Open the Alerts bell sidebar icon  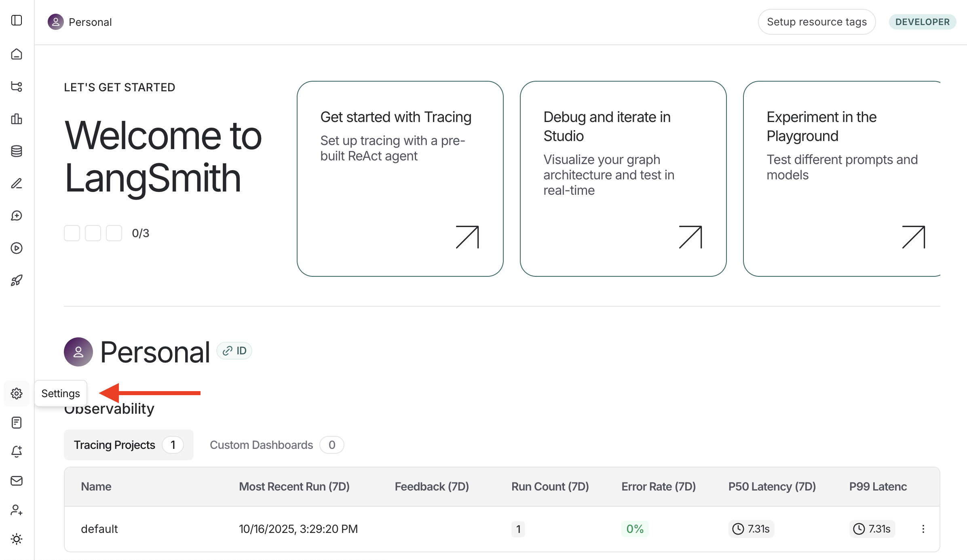point(17,452)
